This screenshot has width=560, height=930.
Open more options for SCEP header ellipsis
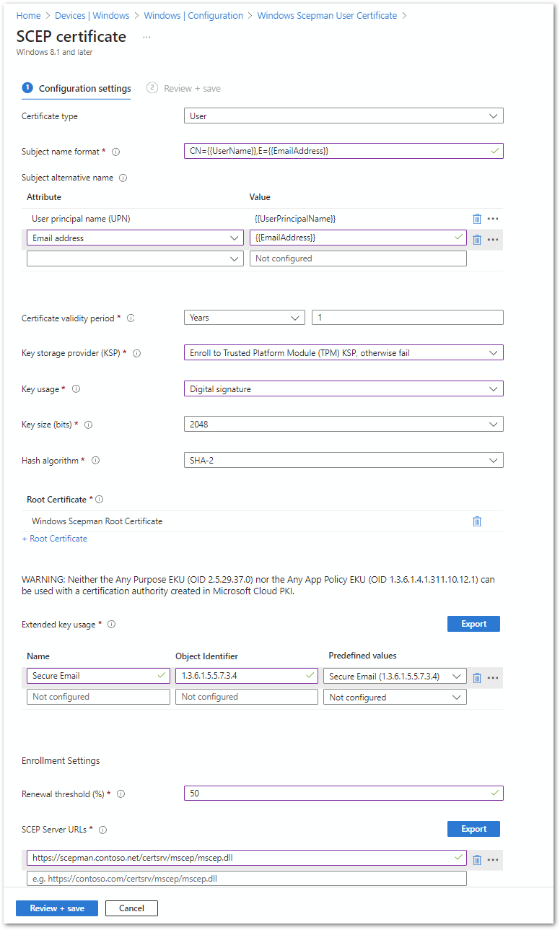[146, 36]
